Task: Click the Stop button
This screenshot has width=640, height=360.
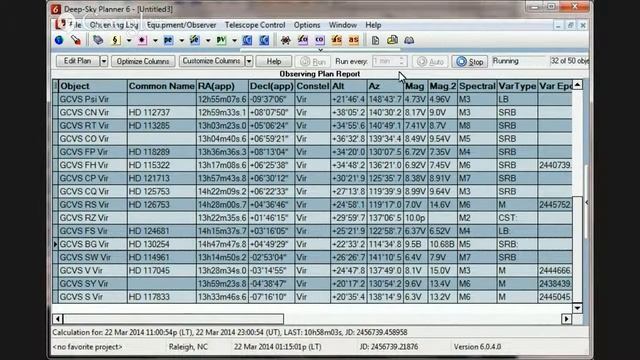Action: (x=470, y=62)
